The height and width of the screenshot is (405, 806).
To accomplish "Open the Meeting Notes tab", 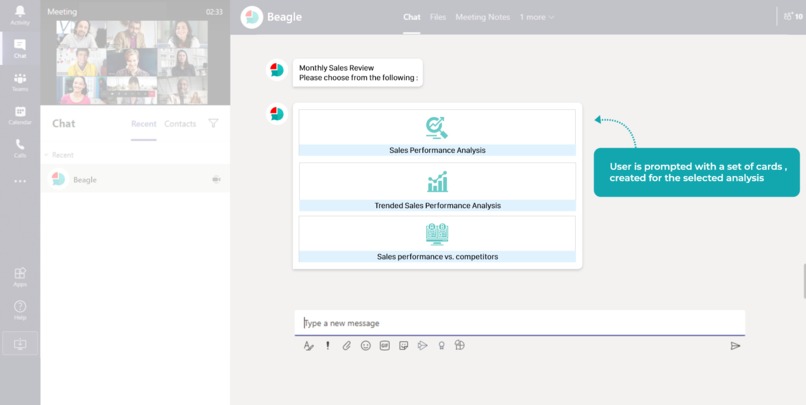I will [483, 17].
